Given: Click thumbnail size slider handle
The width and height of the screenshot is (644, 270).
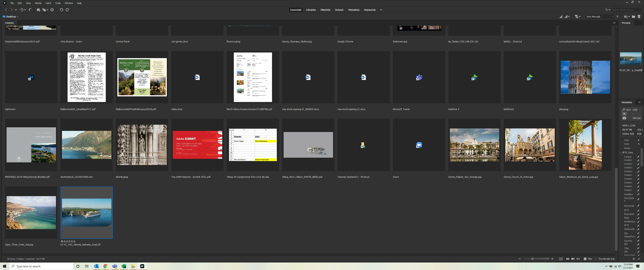Looking at the screenshot, I should pos(532,259).
